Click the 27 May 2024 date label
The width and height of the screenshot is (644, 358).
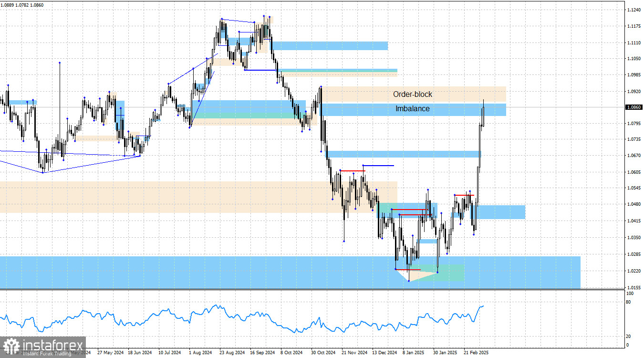pyautogui.click(x=109, y=353)
